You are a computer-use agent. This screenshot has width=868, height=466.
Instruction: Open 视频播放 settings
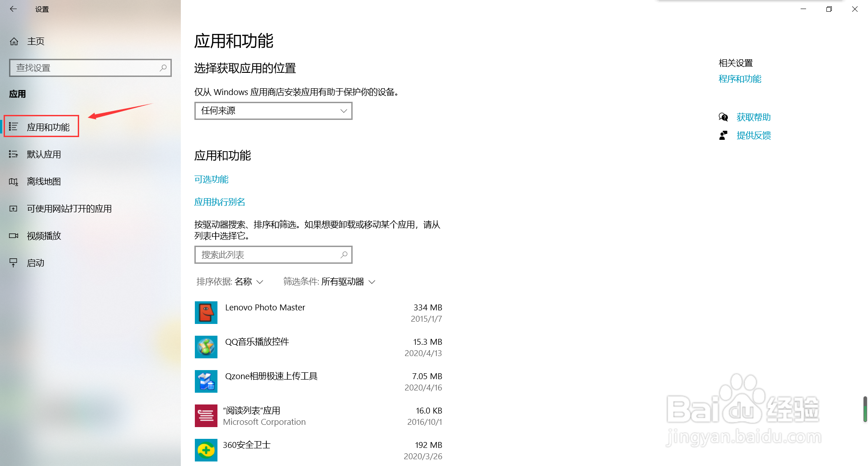point(43,236)
